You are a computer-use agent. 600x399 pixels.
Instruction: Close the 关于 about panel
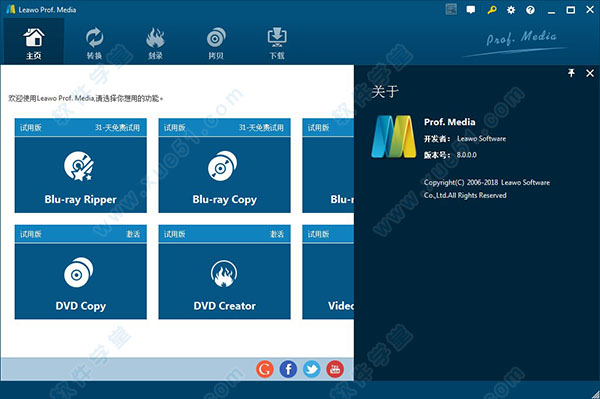[590, 73]
